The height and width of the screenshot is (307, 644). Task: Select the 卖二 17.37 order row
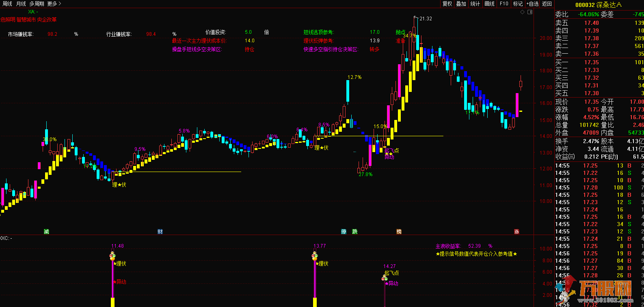(599, 46)
